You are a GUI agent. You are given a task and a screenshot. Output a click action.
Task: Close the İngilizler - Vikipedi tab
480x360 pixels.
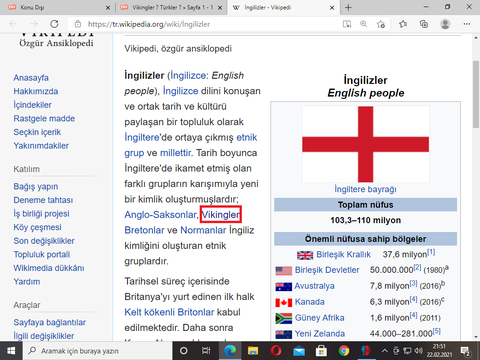[332, 8]
